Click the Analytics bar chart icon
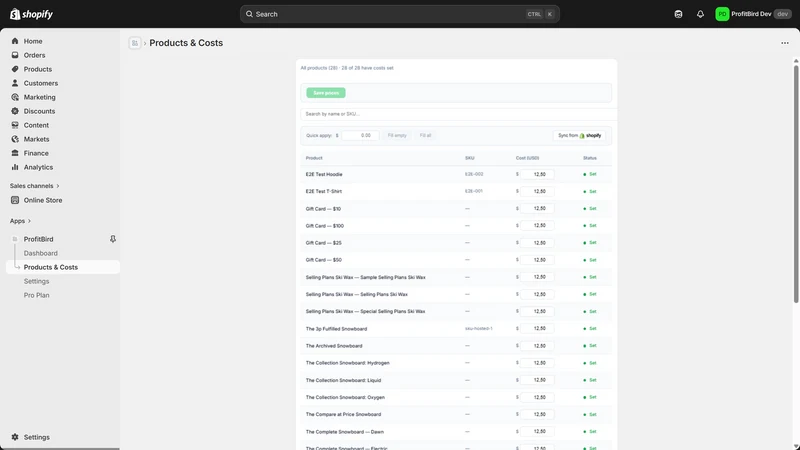The height and width of the screenshot is (450, 800). [15, 167]
